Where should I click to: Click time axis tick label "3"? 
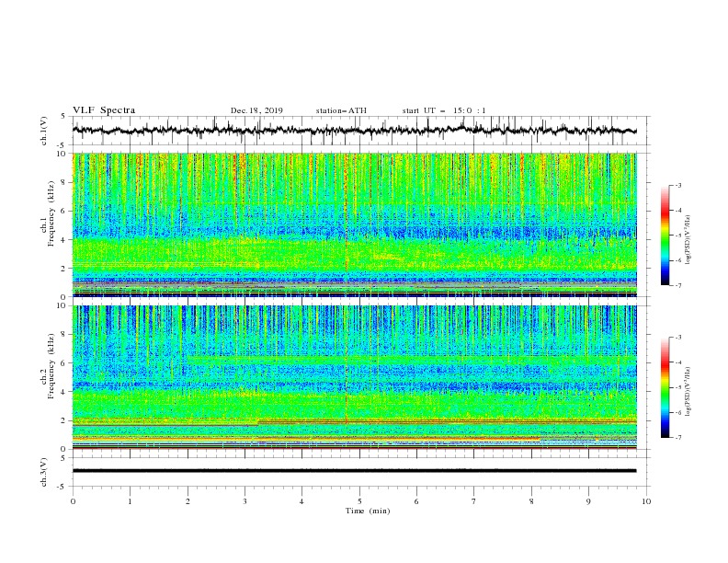(x=245, y=501)
